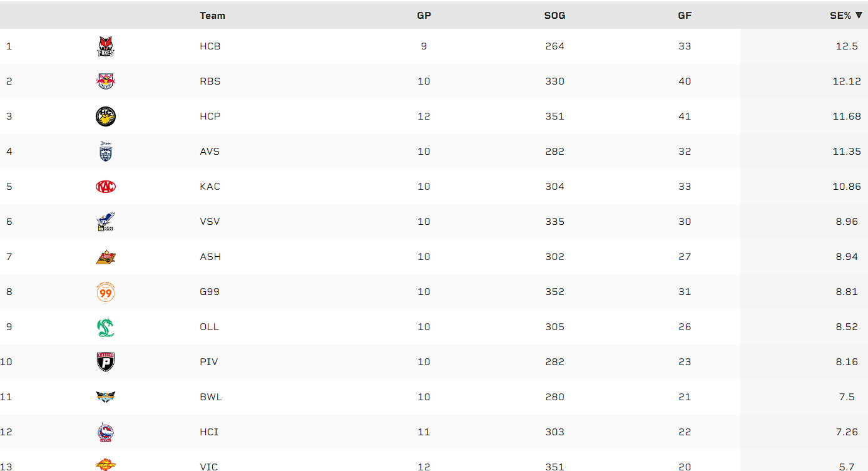Screen dimensions: 868x471
Task: Click the AVS shield logo
Action: pos(106,152)
